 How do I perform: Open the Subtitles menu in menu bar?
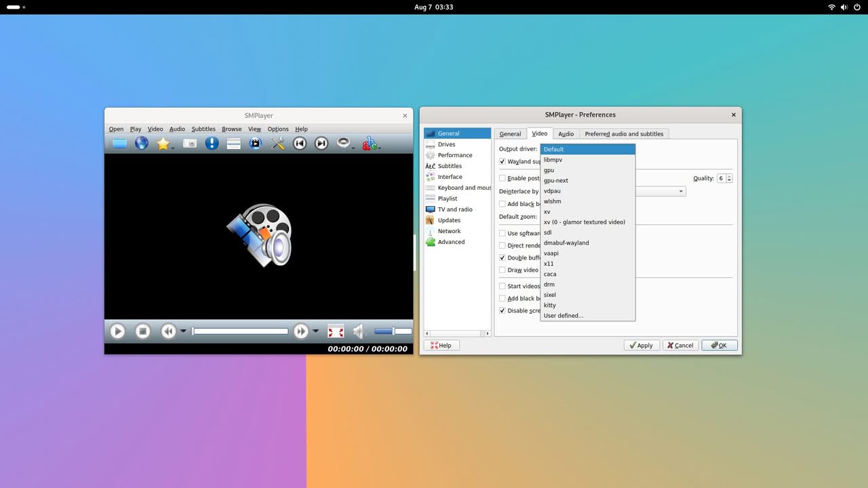[x=203, y=129]
